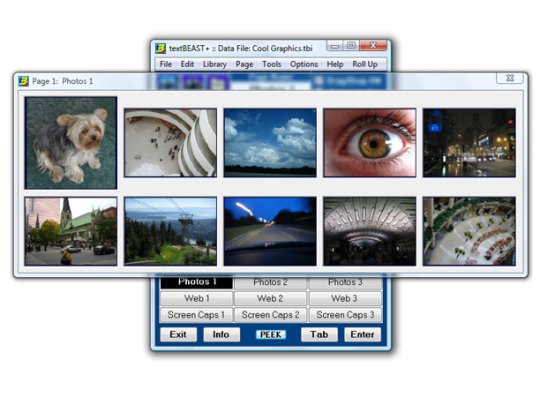Switch to the Photos 2 page
Viewport: 540px width, 405px height.
(270, 282)
